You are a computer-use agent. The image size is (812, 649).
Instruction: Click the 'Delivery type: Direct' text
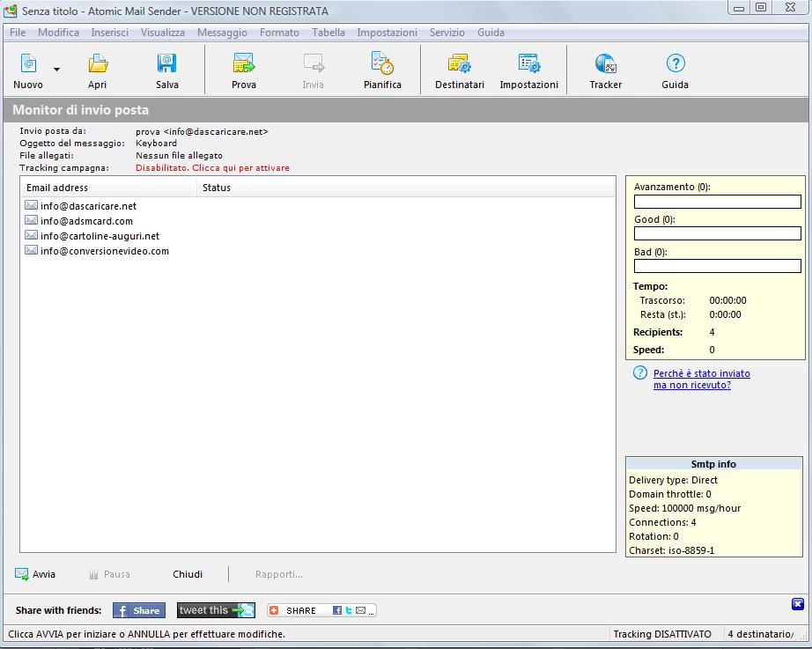pos(673,480)
